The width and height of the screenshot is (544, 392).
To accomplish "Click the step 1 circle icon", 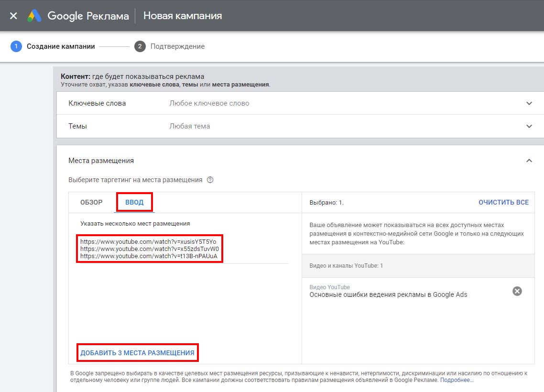I will click(16, 46).
